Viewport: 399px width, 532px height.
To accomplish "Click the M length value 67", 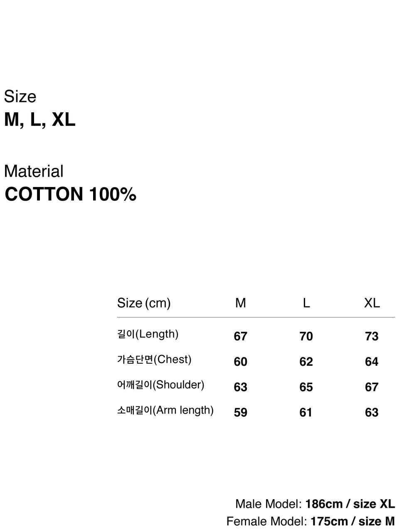I will pyautogui.click(x=241, y=336).
